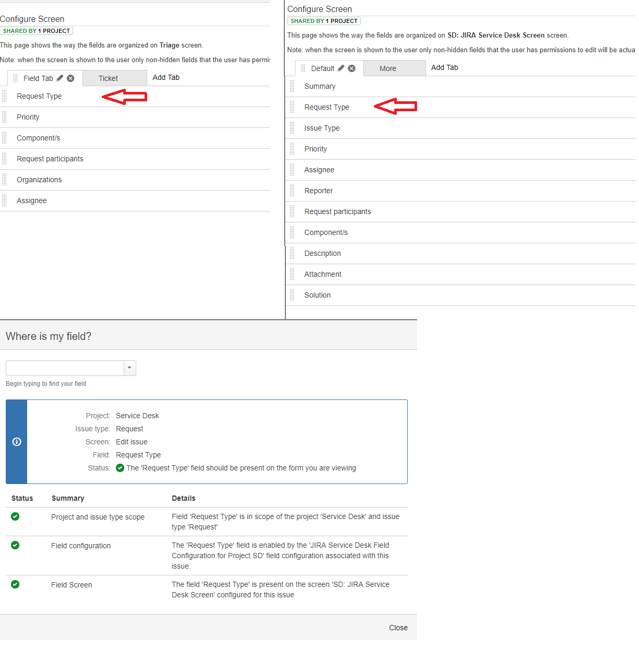Select Request Type row on Triage screen
The image size is (639, 672).
(x=135, y=97)
